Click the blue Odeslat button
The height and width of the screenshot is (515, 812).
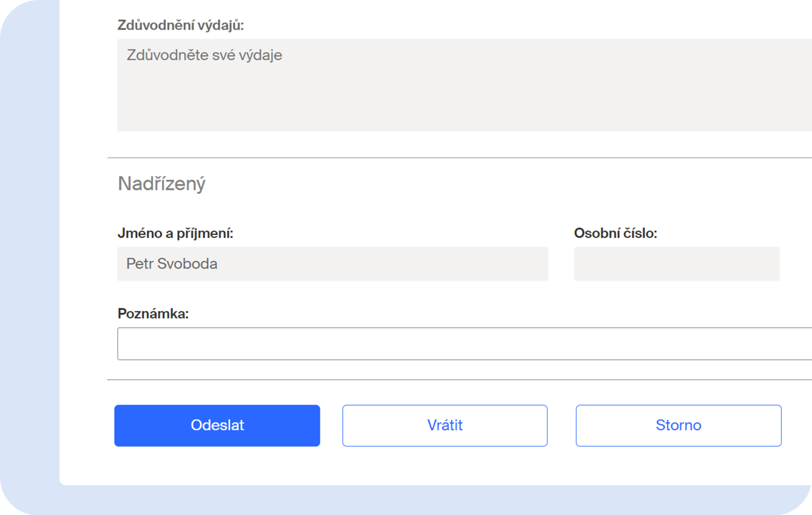coord(217,425)
